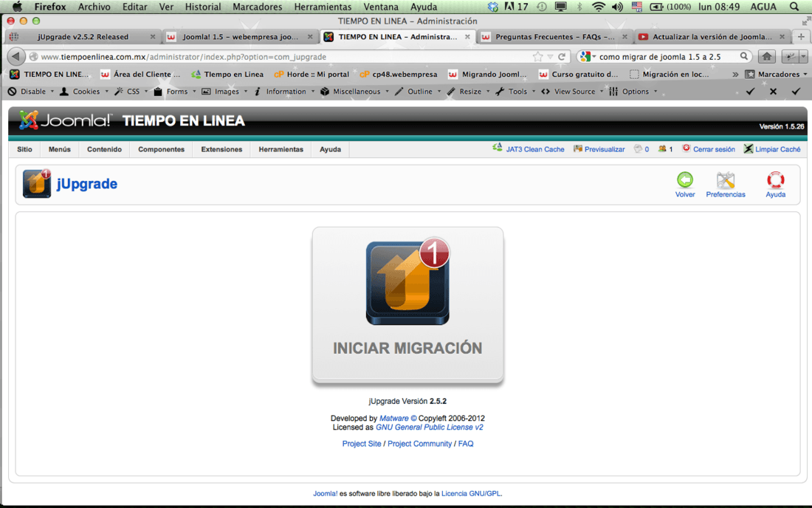812x508 pixels.
Task: Open the Joomla Ayuda menu item
Action: point(330,149)
